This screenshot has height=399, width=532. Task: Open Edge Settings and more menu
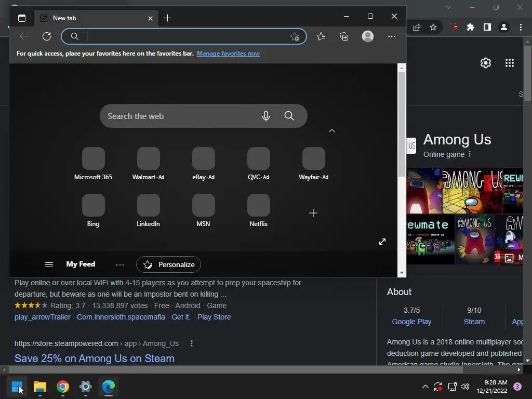point(392,36)
